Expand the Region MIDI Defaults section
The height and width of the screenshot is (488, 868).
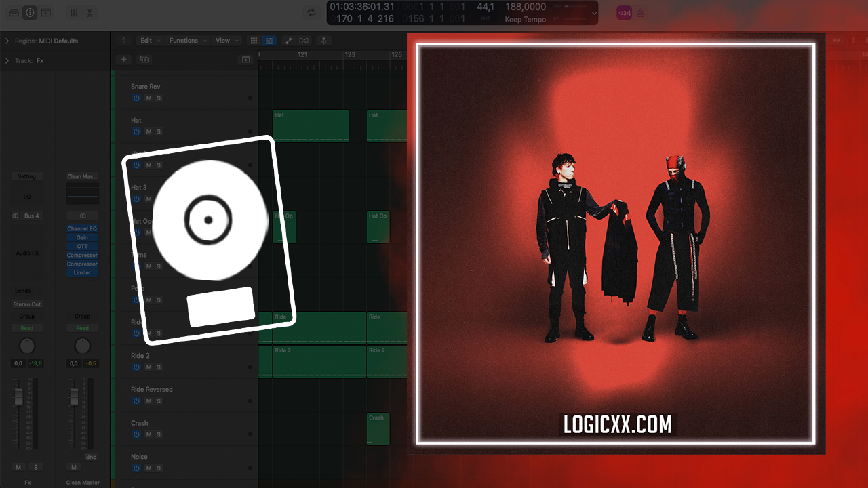pyautogui.click(x=7, y=41)
